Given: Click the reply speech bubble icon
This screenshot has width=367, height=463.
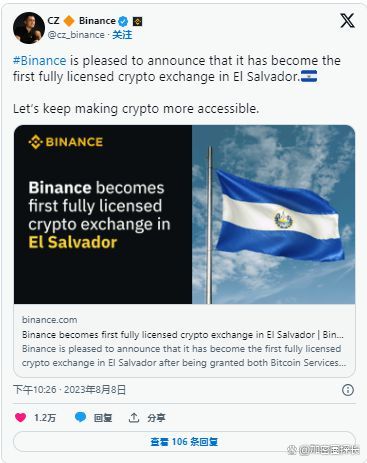Looking at the screenshot, I should point(80,417).
